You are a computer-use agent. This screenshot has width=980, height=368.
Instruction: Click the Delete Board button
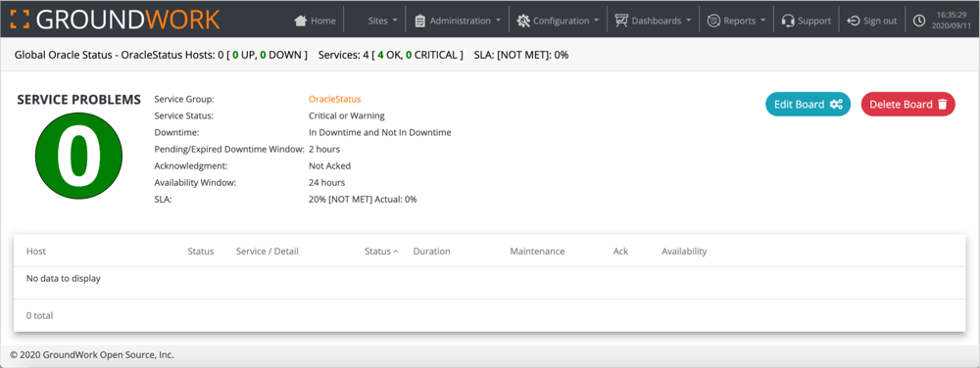point(908,104)
